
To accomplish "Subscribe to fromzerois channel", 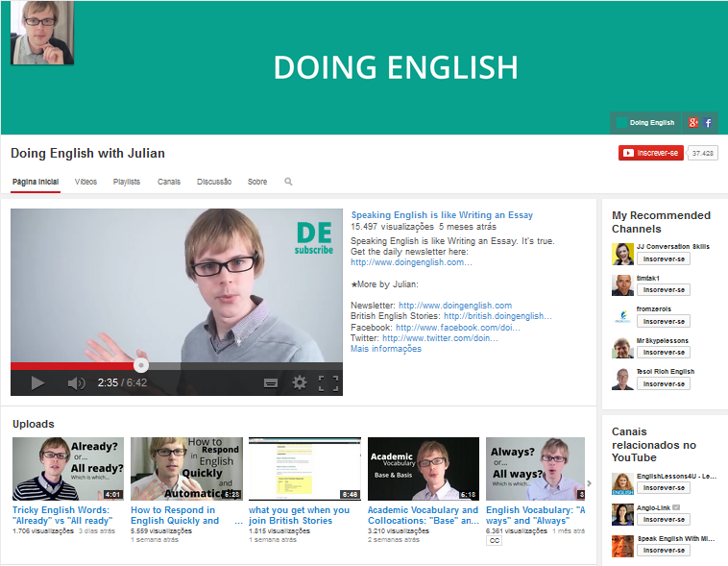I will click(664, 321).
